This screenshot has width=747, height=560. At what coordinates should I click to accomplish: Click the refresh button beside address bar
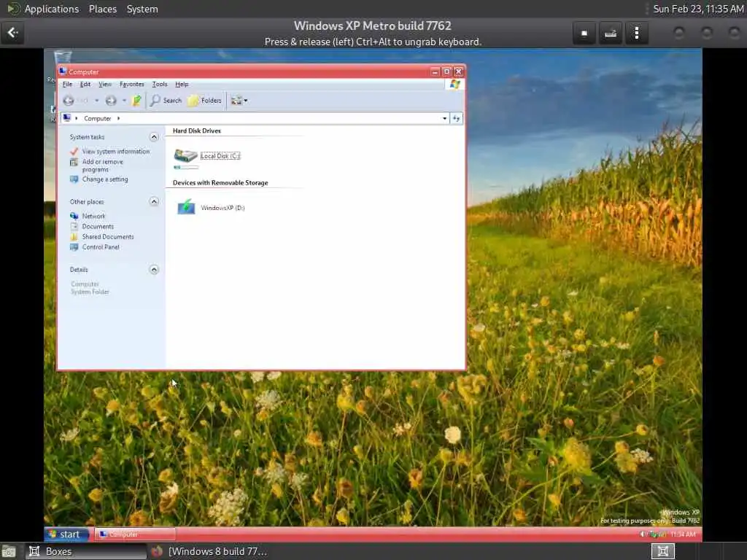pyautogui.click(x=456, y=119)
